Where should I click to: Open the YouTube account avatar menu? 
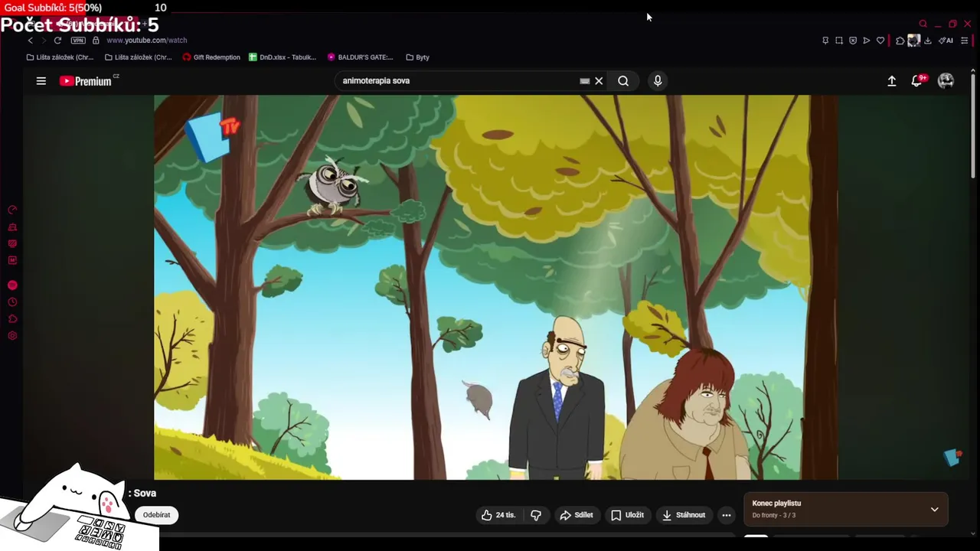click(x=946, y=81)
